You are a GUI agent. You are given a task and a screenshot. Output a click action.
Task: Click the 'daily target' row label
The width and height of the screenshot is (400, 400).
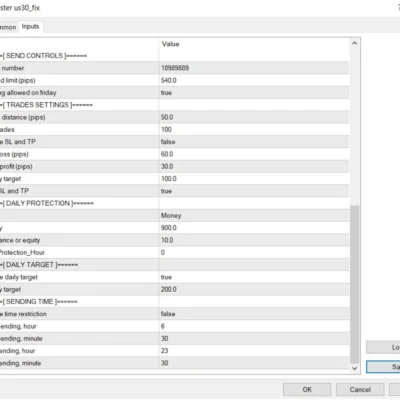click(21, 277)
